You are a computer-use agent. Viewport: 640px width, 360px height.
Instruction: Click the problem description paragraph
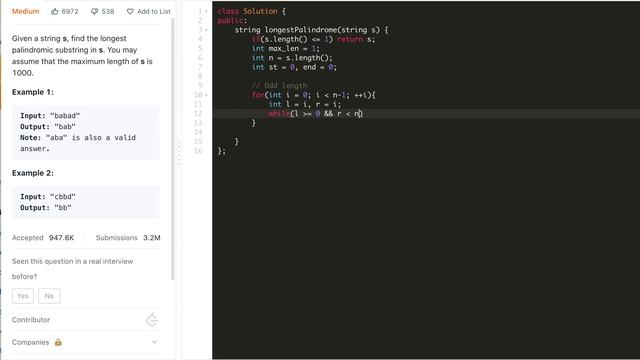tap(82, 56)
